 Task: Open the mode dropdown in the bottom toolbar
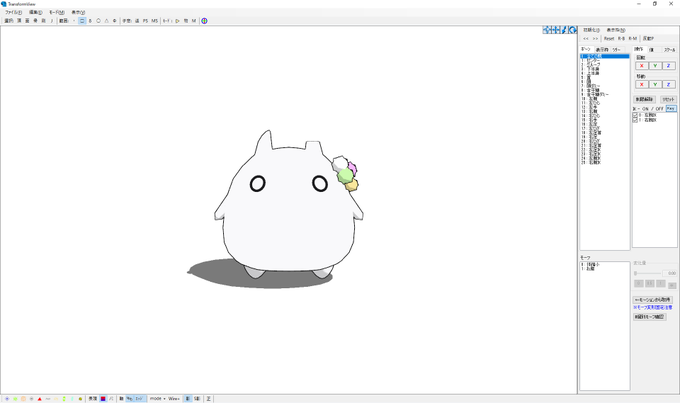[158, 399]
